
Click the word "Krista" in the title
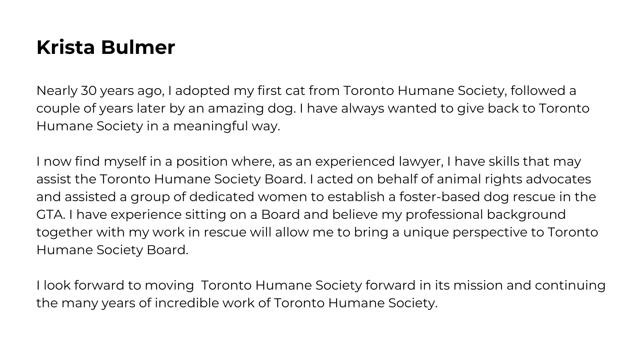[x=66, y=47]
